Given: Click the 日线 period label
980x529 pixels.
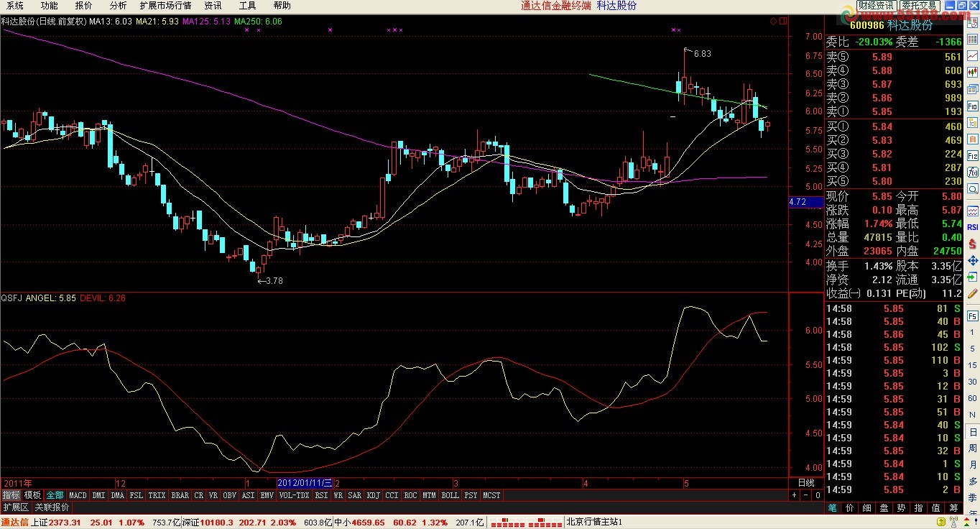Looking at the screenshot, I should pyautogui.click(x=806, y=482).
